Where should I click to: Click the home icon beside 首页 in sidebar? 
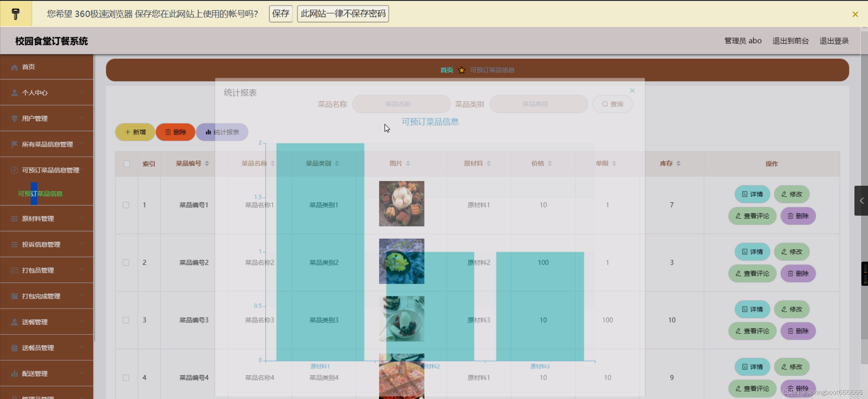[14, 67]
